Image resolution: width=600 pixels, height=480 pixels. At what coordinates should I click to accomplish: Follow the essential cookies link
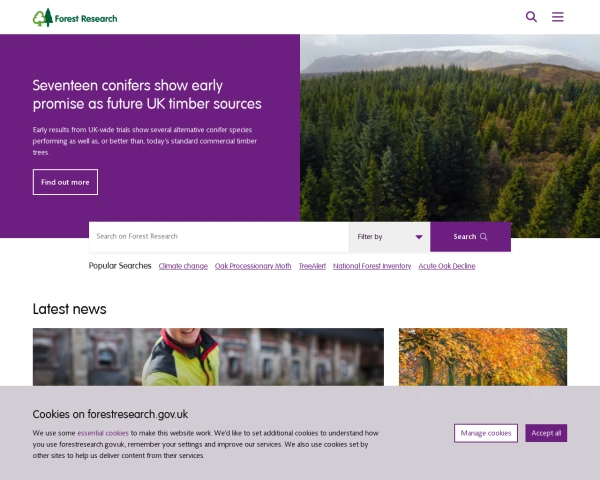coord(103,433)
